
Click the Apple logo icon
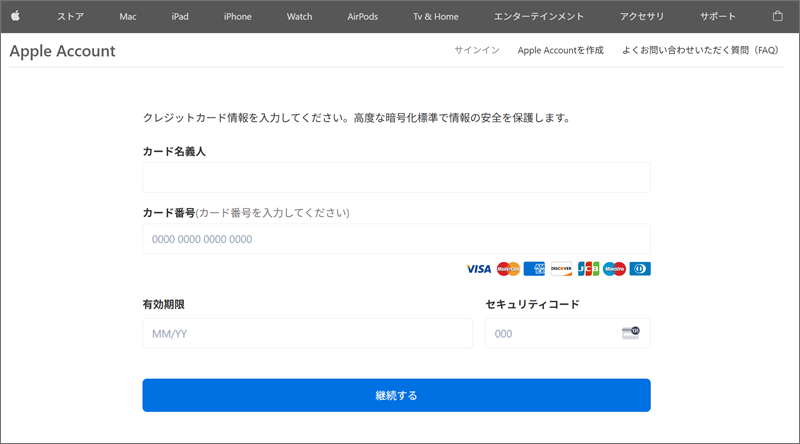click(15, 16)
